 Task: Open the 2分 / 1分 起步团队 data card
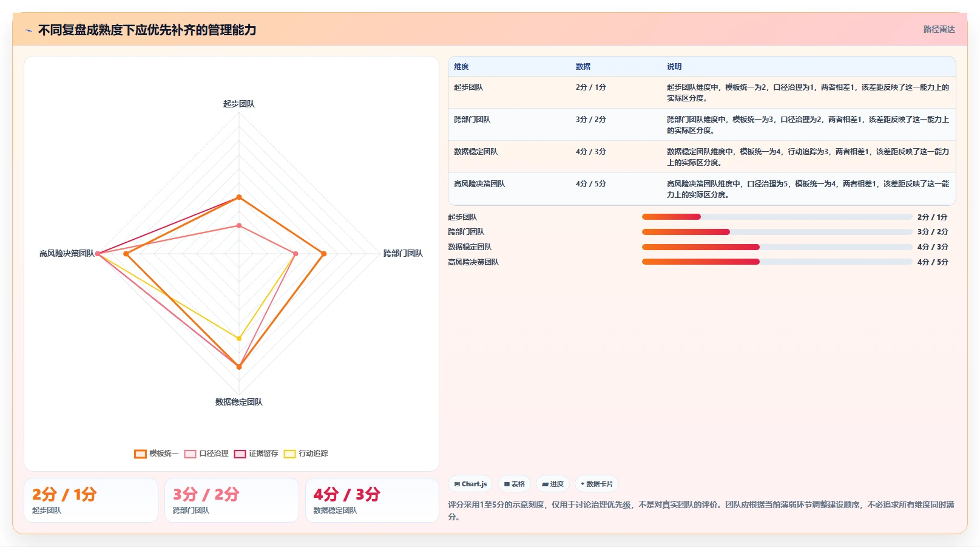[x=91, y=500]
